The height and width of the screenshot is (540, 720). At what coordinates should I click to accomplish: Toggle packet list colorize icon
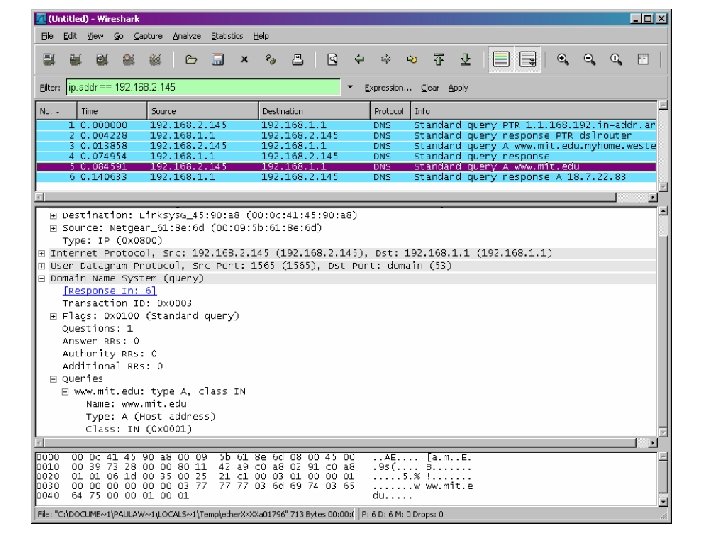pyautogui.click(x=501, y=60)
